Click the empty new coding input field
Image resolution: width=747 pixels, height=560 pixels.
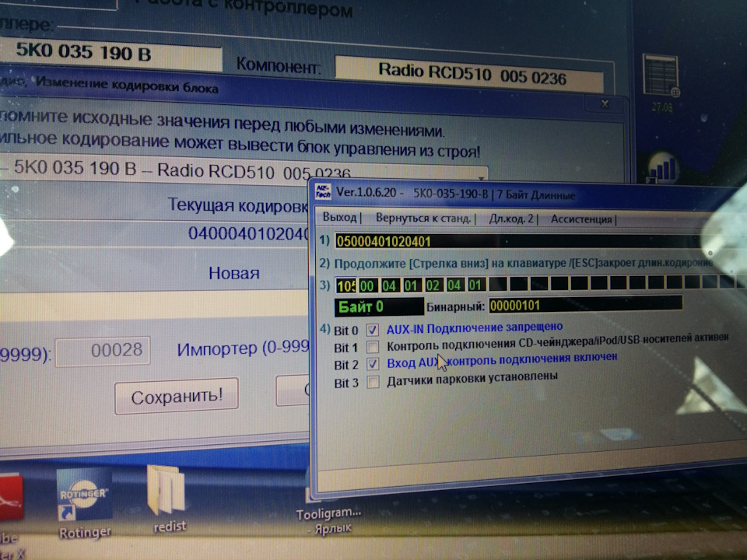pyautogui.click(x=154, y=305)
